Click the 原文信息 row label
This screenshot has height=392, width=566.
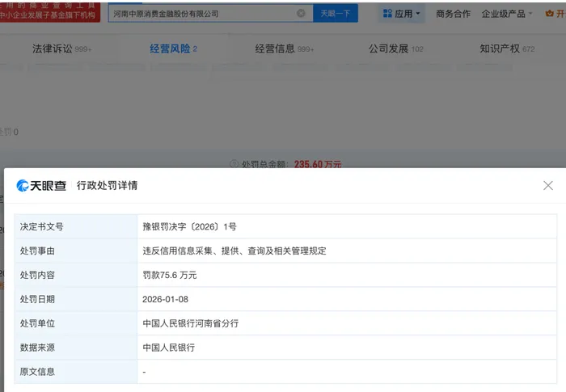tap(37, 372)
